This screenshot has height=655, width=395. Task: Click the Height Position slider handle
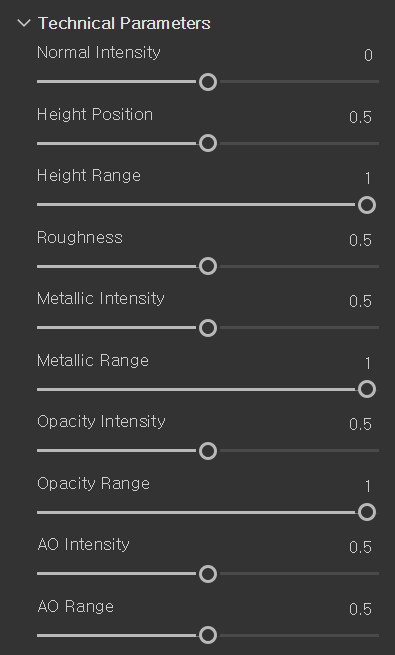(x=208, y=143)
